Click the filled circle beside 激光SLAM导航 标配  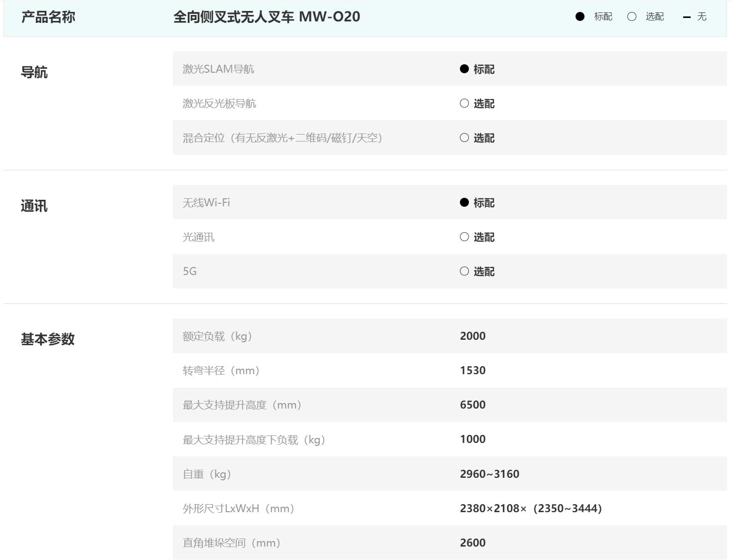[464, 69]
